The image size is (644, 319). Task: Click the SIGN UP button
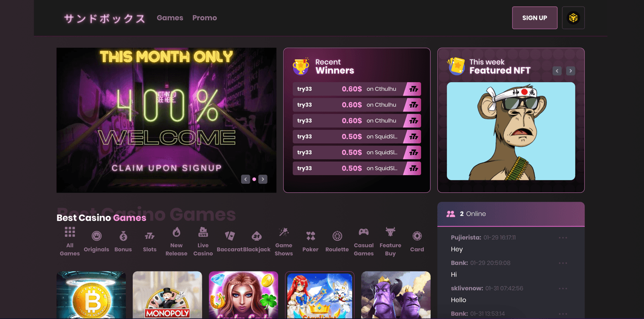pos(535,18)
